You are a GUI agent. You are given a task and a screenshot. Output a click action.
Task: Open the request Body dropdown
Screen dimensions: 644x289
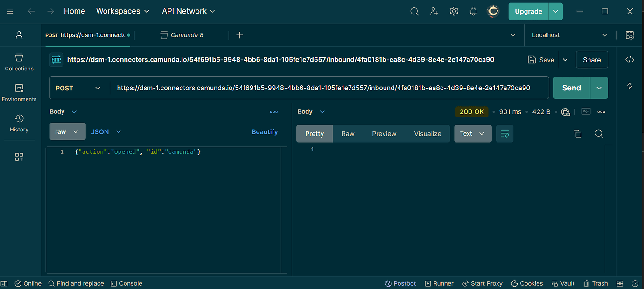(63, 112)
